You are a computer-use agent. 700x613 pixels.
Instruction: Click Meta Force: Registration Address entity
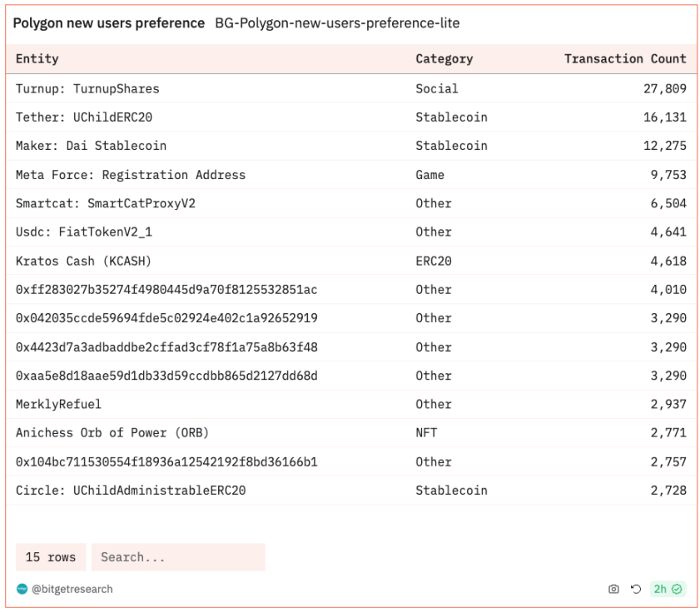coord(131,175)
